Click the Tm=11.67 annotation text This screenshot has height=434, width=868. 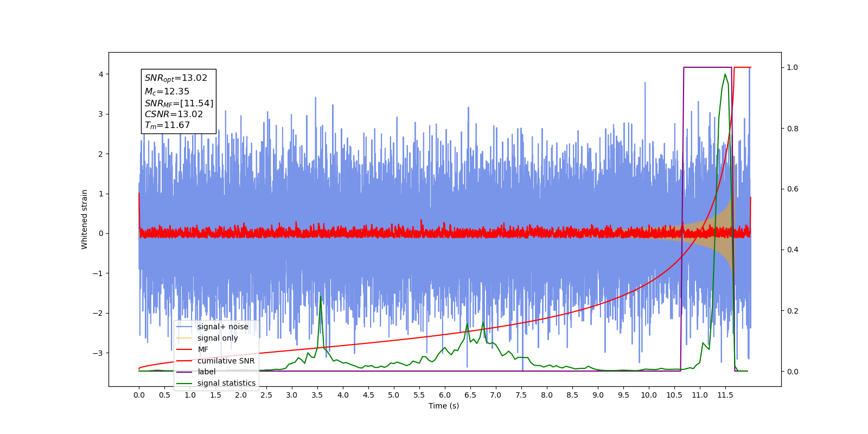click(x=167, y=125)
